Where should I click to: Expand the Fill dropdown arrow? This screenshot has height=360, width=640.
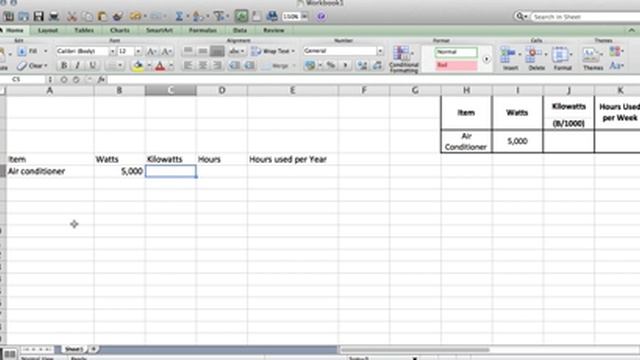pyautogui.click(x=45, y=51)
